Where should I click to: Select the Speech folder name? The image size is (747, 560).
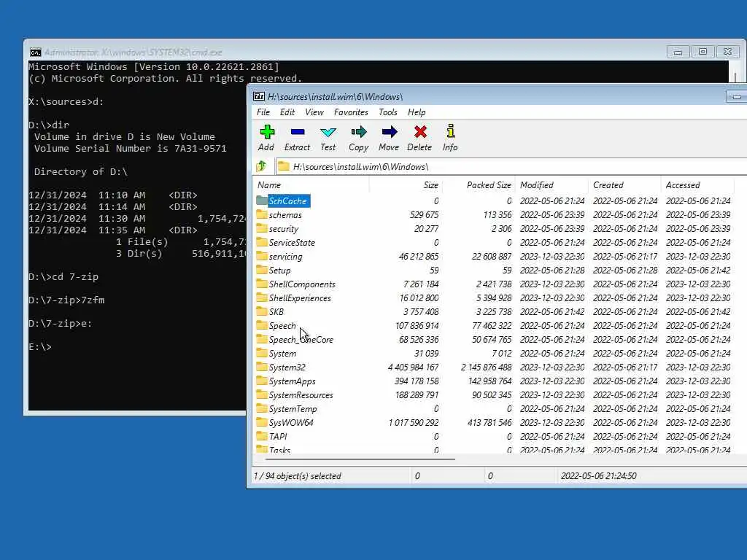[x=282, y=326]
